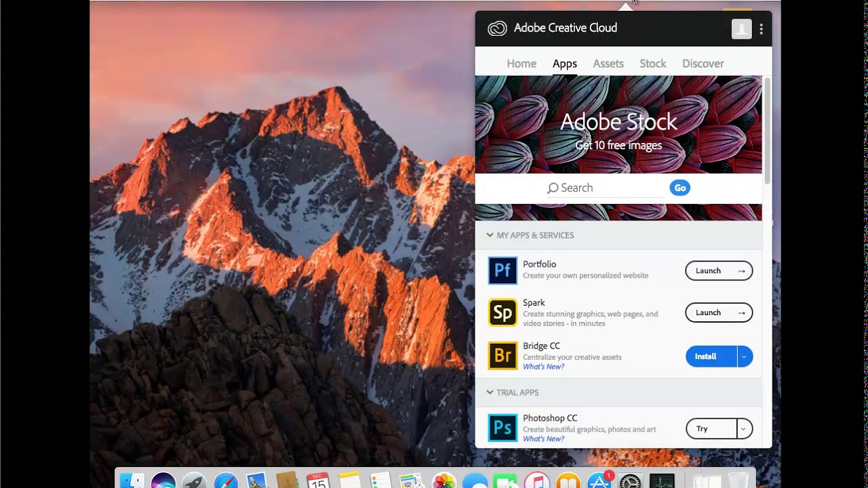Screen dimensions: 868x488
Task: Switch to the Assets tab
Action: click(x=608, y=64)
